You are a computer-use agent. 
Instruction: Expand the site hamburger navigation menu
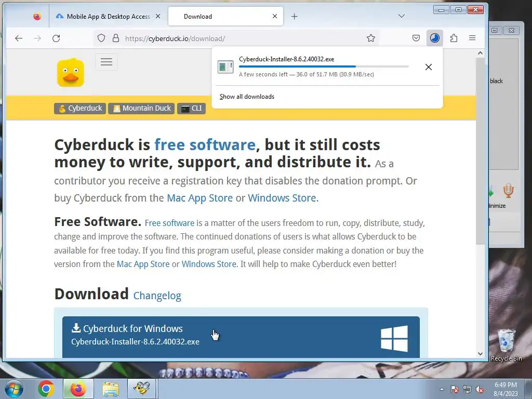point(107,62)
